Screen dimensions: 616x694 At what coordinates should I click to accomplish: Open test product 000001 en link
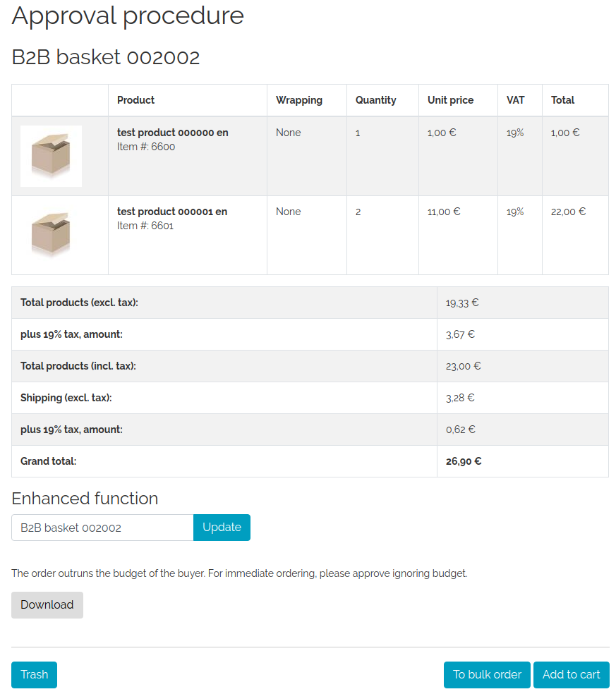point(172,212)
